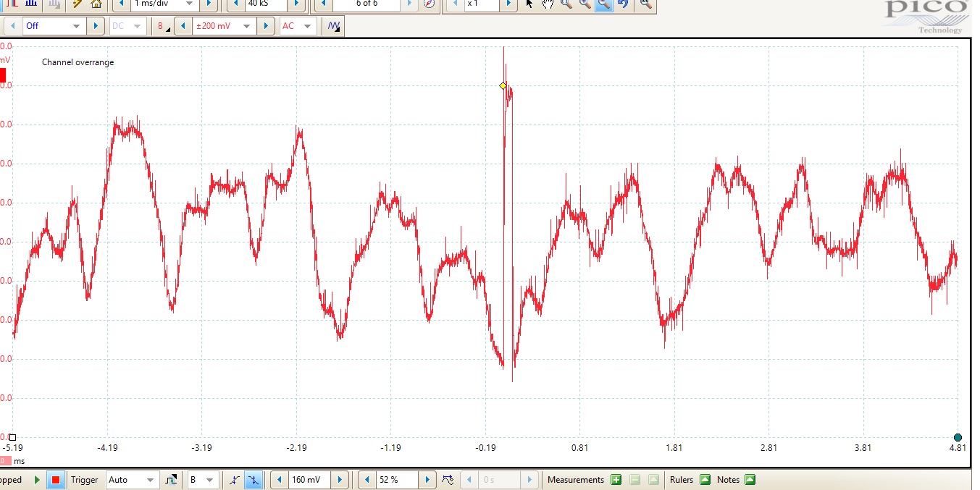Increase 52 % pre-trigger value
The image size is (980, 490).
(428, 480)
